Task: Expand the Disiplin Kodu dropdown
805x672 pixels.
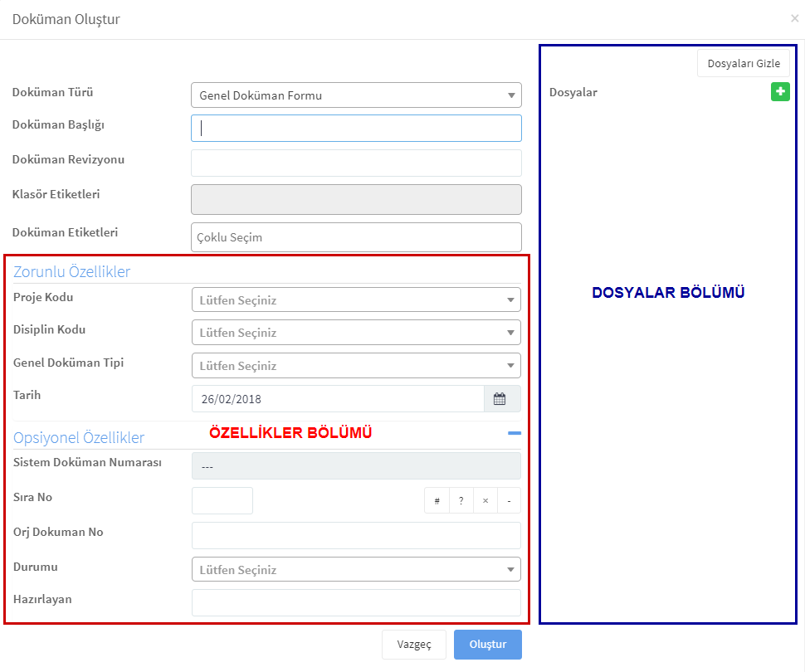Action: [x=356, y=332]
